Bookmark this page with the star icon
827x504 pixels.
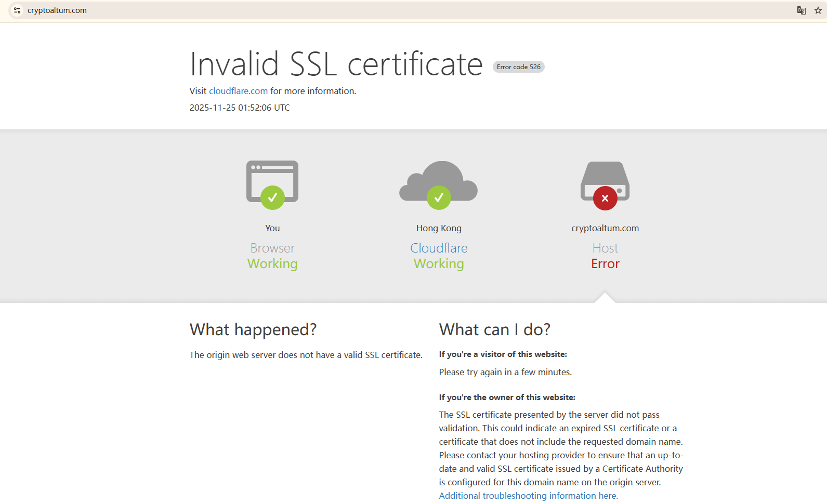tap(818, 10)
